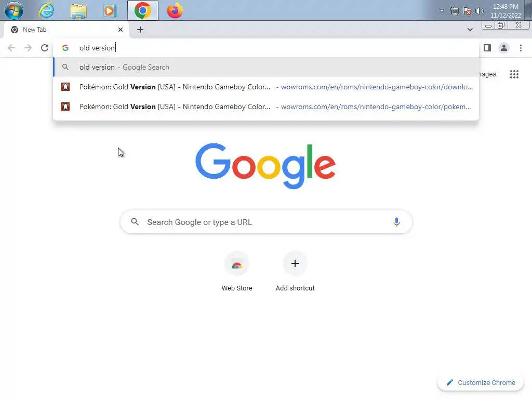Switch to the New Tab tab
The height and width of the screenshot is (399, 532).
pyautogui.click(x=66, y=30)
